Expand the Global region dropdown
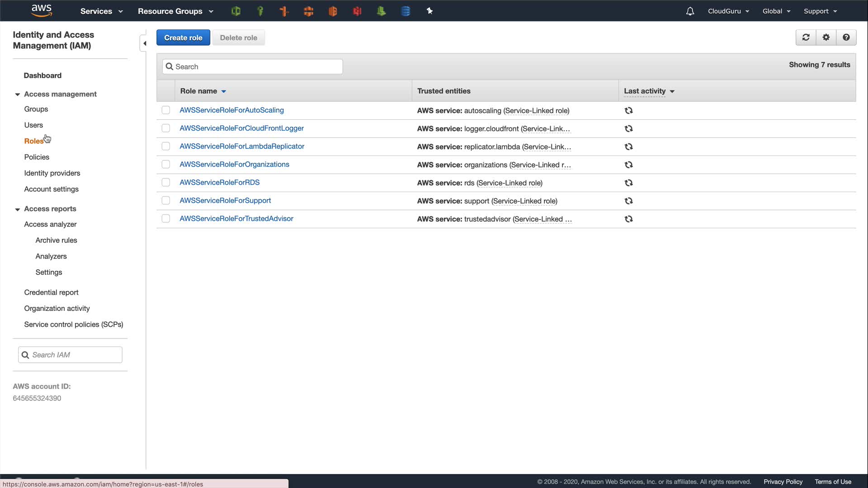This screenshot has height=488, width=868. [x=776, y=11]
